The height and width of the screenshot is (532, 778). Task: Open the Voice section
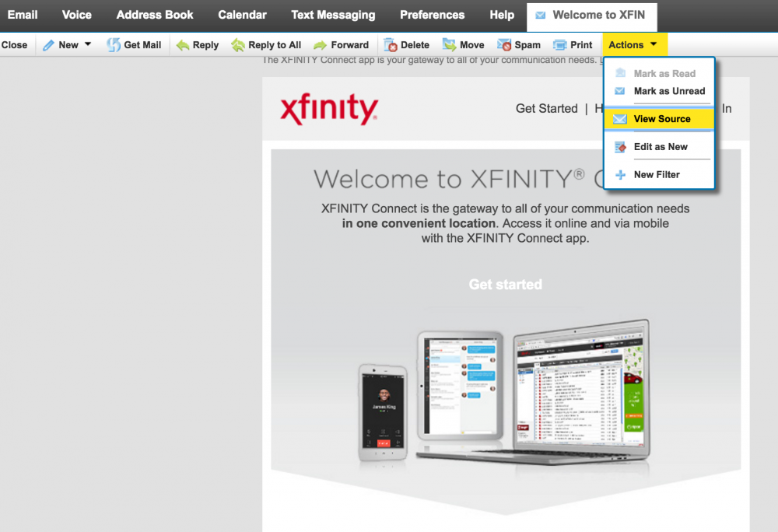[x=76, y=15]
